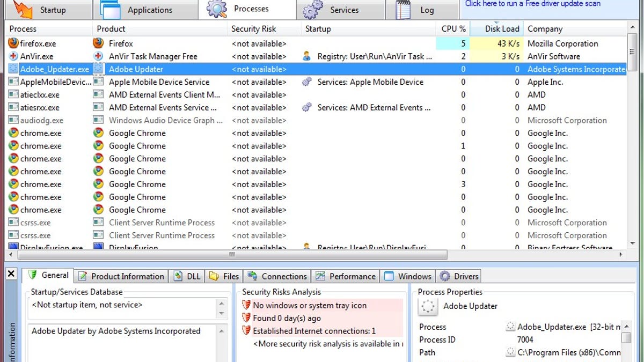Screen dimensions: 644x362
Task: Switch to the Files details tab
Action: click(x=224, y=276)
